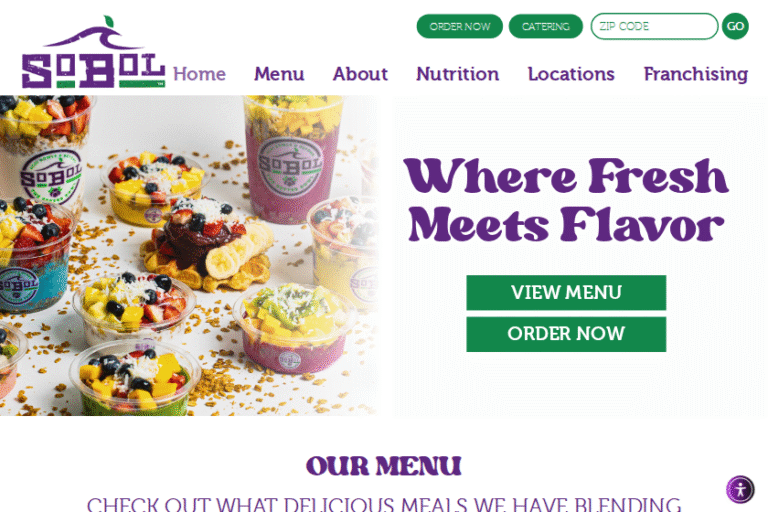Click the large ORDER NOW hero button

(x=566, y=334)
